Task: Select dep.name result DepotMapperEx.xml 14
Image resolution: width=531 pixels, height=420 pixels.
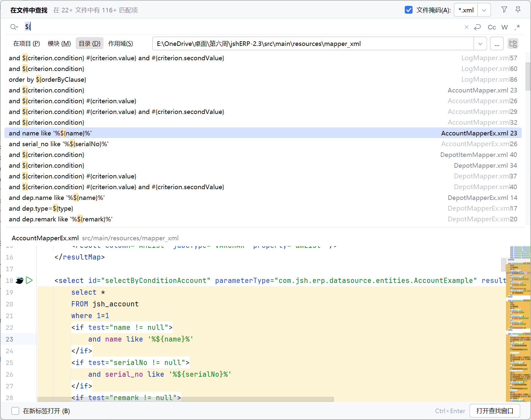Action: point(263,198)
